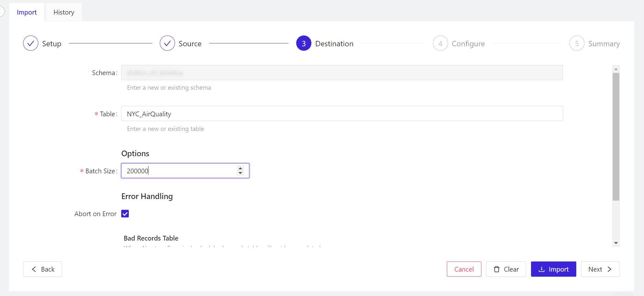Start the import with Import button
The height and width of the screenshot is (296, 644).
coord(553,269)
